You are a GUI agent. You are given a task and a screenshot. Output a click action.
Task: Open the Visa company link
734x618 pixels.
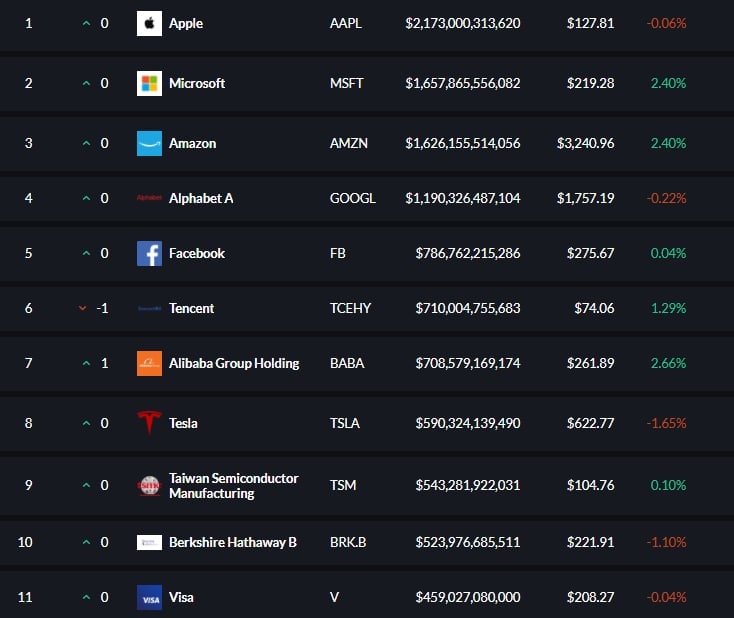tap(181, 597)
